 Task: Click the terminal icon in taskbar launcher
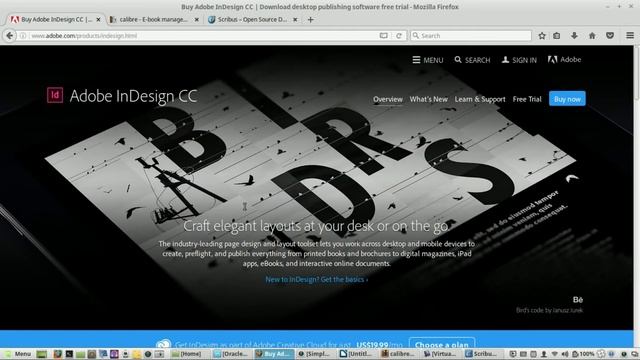69,354
